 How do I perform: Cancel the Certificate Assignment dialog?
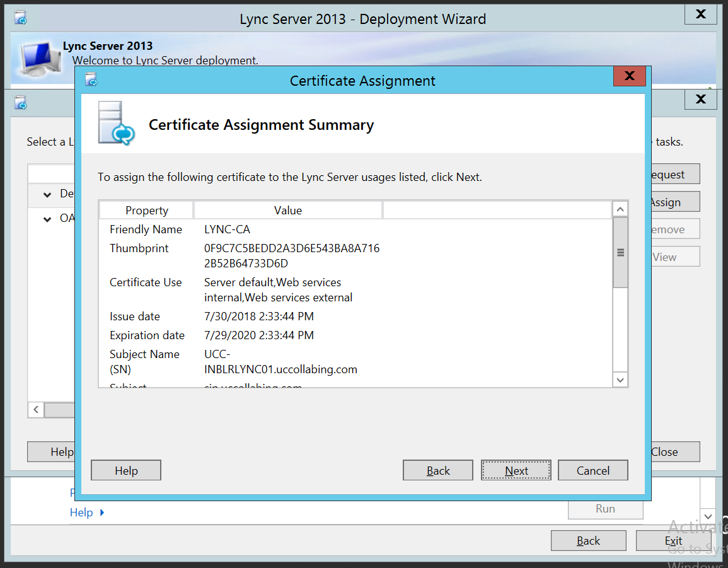(593, 470)
